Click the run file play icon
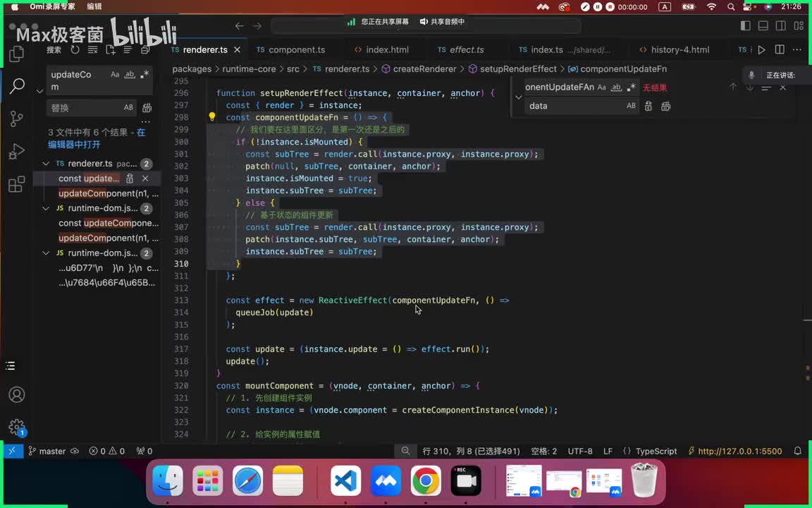This screenshot has height=508, width=812. [x=761, y=50]
